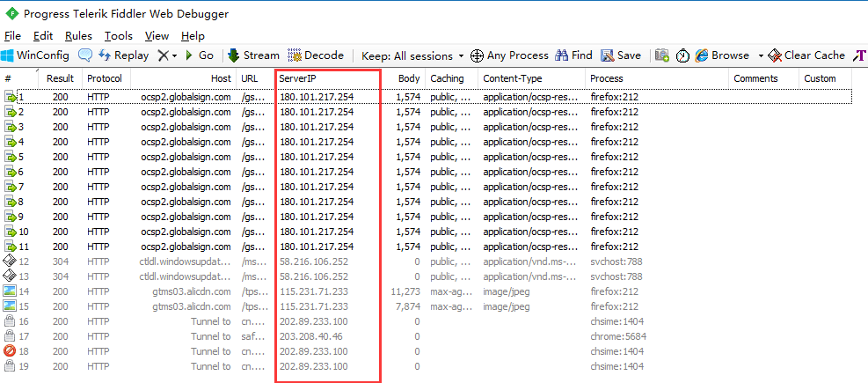Viewport: 868px width, 383px height.
Task: Toggle Decode mode
Action: [x=316, y=55]
